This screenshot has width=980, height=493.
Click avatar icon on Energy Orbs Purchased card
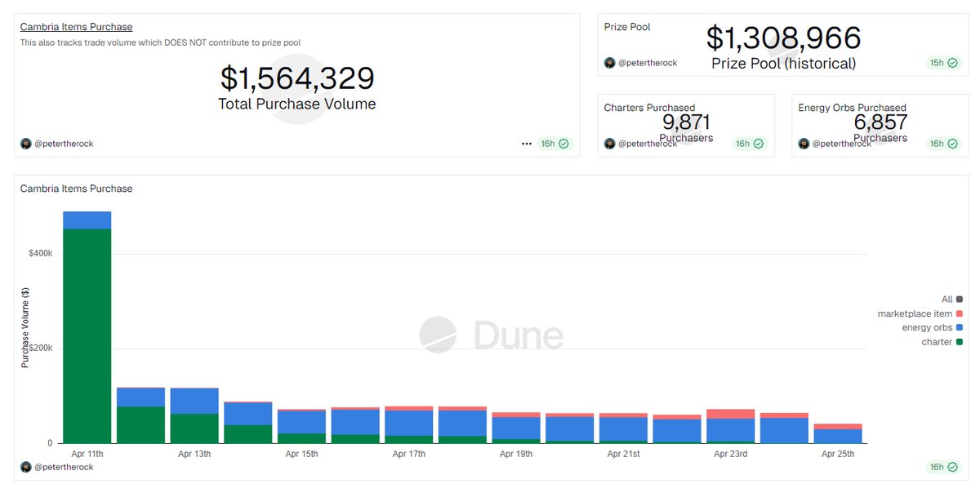click(804, 144)
